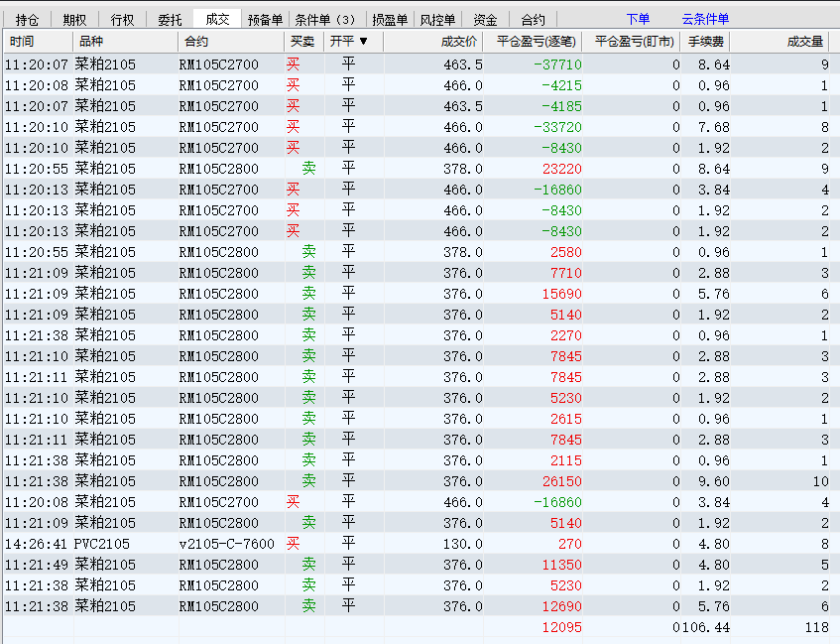
Task: Switch to the 合约 tab
Action: click(x=533, y=20)
